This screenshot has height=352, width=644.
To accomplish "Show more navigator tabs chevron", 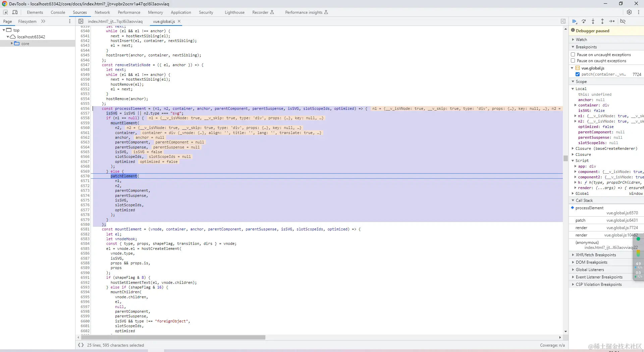I will point(43,21).
